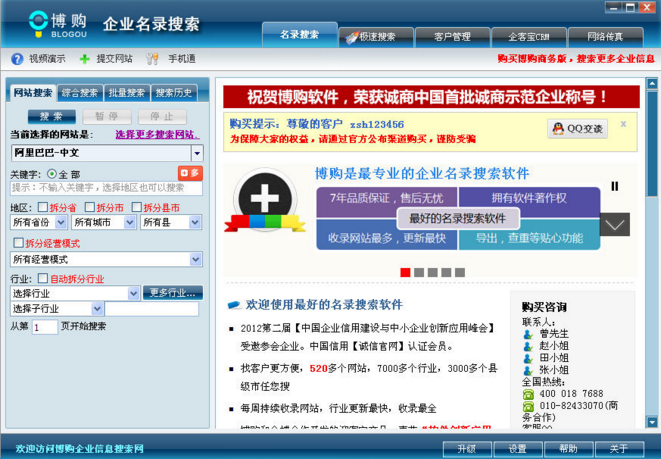Screen dimensions: 661x459
Task: Click the contact icon beside 赵小姐
Action: [x=528, y=346]
